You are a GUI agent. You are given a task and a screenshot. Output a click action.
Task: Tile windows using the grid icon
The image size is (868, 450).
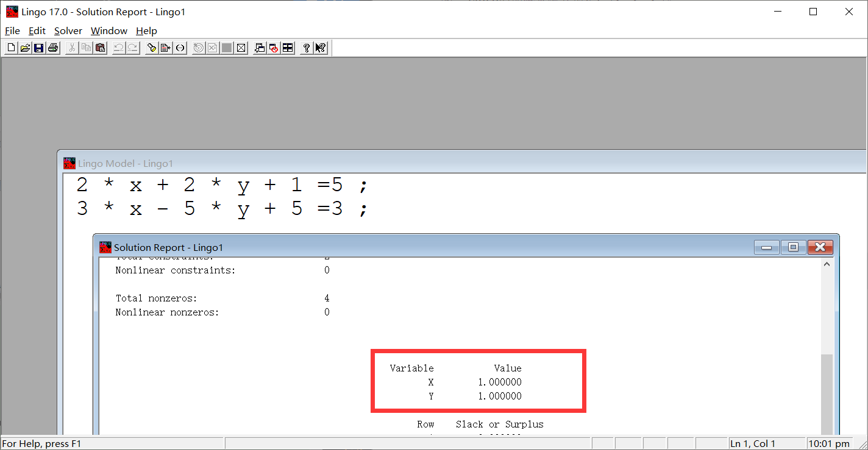pyautogui.click(x=288, y=48)
